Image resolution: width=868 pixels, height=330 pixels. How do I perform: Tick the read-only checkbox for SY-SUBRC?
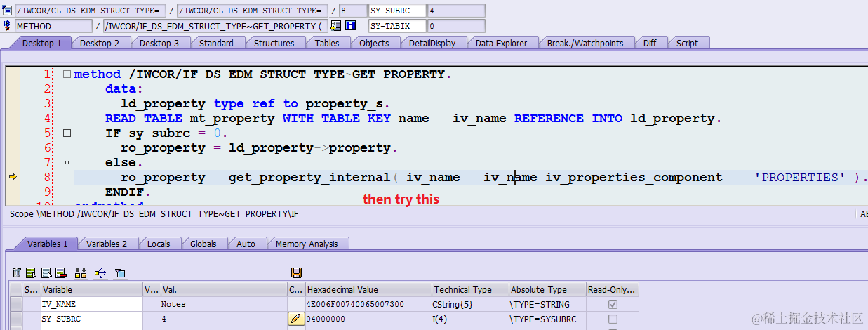click(x=613, y=319)
